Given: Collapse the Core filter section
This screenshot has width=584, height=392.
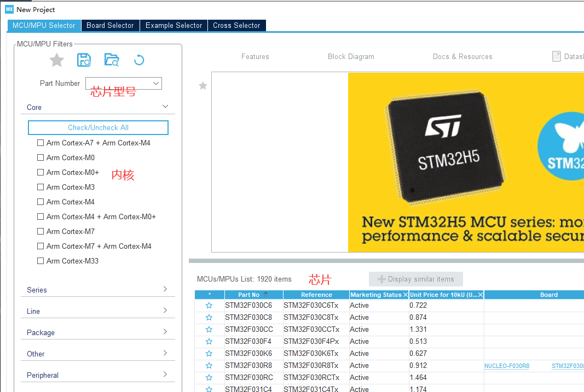Looking at the screenshot, I should point(165,106).
